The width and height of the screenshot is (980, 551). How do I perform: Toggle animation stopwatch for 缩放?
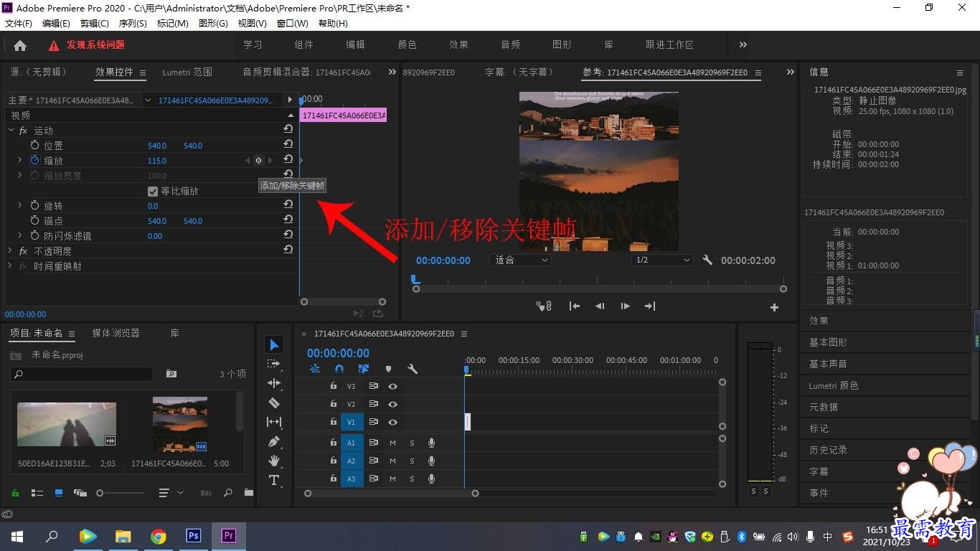tap(34, 160)
